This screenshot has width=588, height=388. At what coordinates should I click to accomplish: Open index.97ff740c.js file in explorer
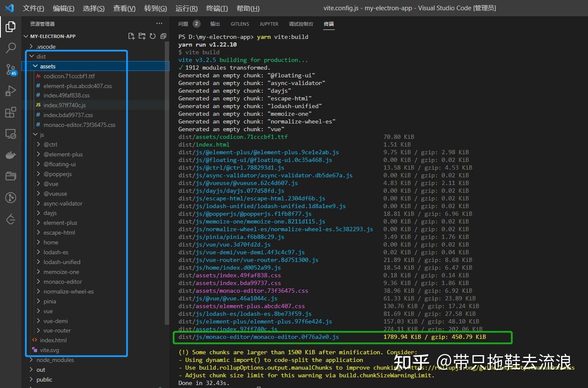pyautogui.click(x=64, y=105)
